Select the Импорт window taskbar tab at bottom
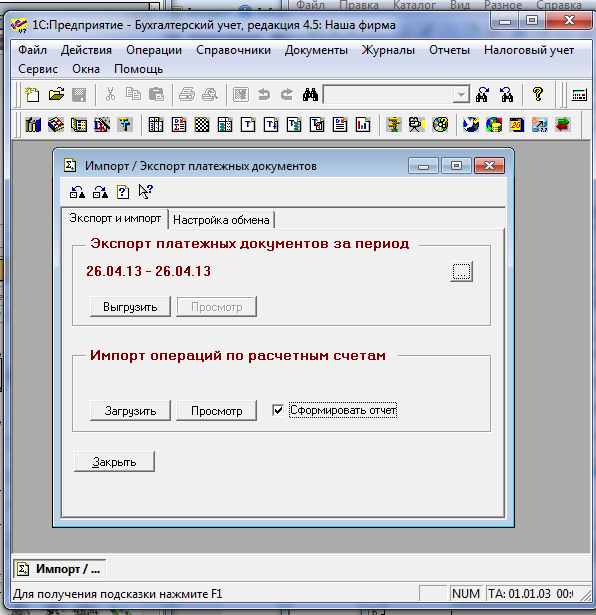 60,569
